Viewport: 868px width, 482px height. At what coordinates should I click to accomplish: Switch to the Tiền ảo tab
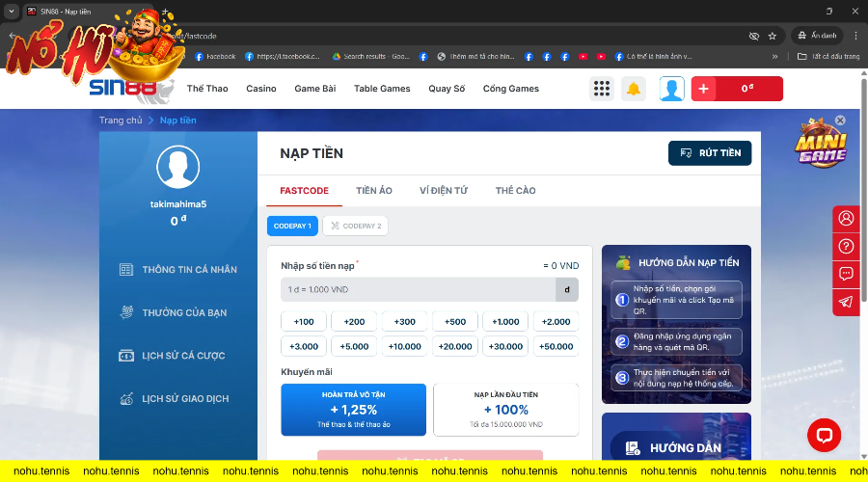374,191
